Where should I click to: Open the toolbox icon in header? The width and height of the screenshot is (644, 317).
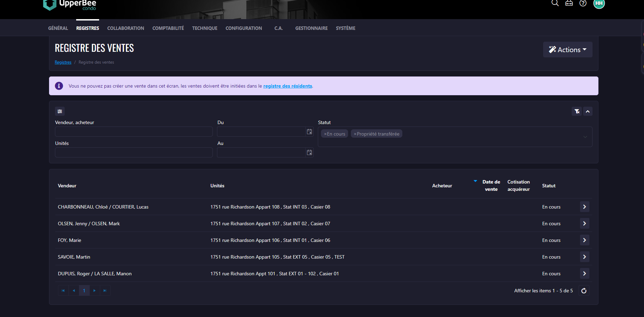click(569, 3)
